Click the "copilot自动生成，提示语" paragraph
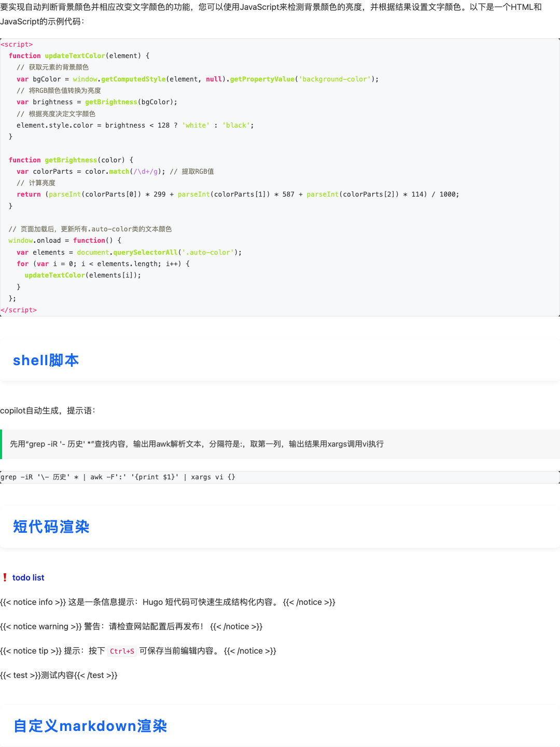 click(x=48, y=410)
